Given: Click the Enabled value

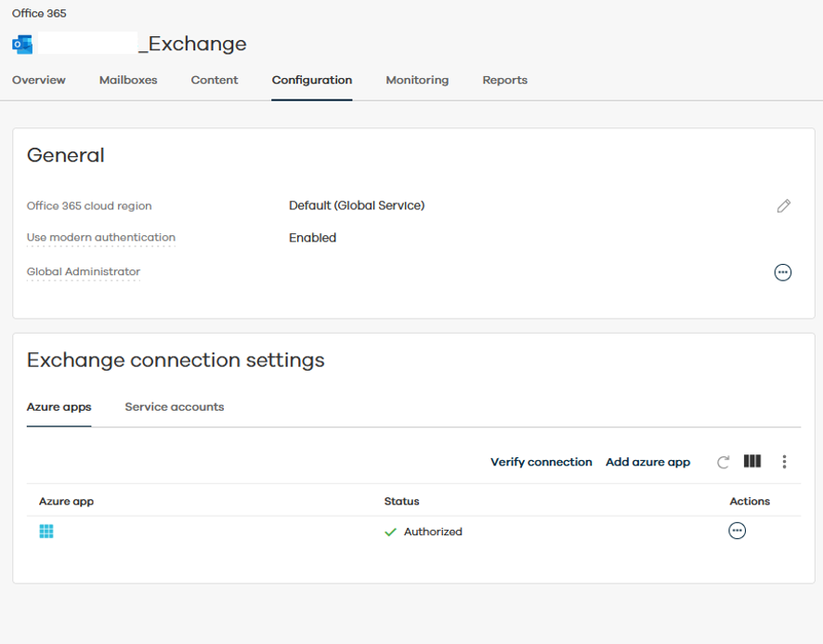Looking at the screenshot, I should tap(312, 238).
